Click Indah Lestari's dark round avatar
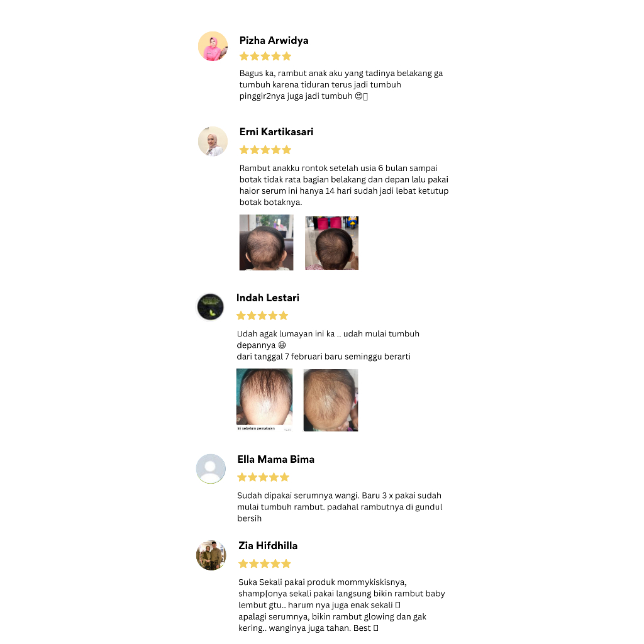The image size is (644, 644). point(210,307)
